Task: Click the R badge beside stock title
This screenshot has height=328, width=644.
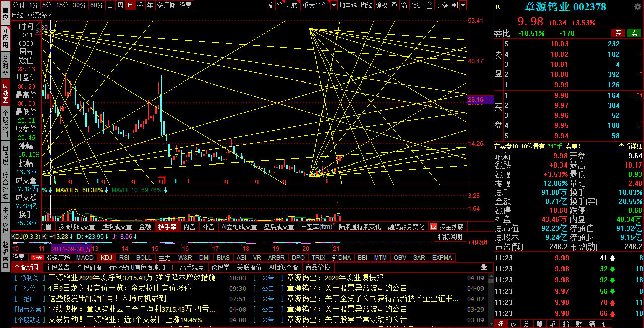Action: (x=498, y=7)
